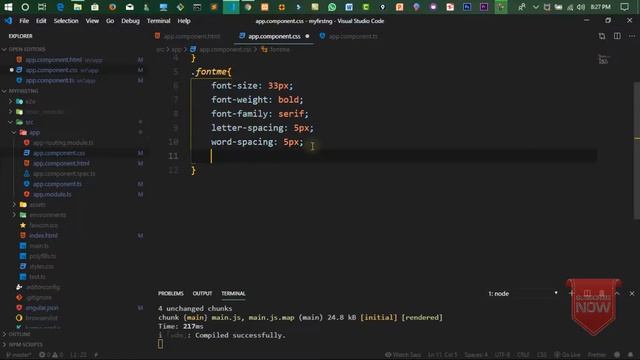Open app-routing.module.ts in the file tree
The width and height of the screenshot is (640, 360).
coord(63,143)
